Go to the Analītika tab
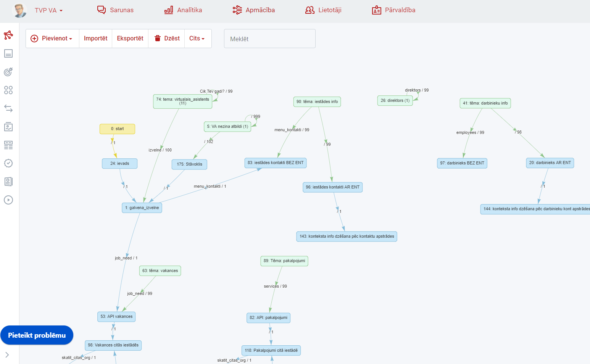This screenshot has width=590, height=364. pyautogui.click(x=183, y=10)
